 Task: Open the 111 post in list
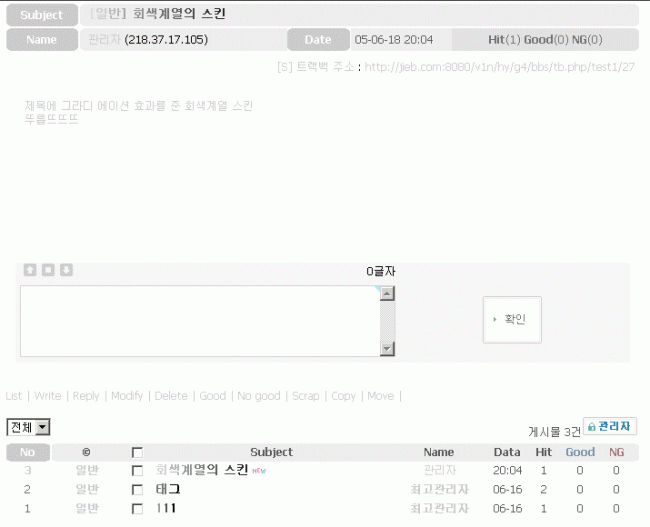(166, 508)
